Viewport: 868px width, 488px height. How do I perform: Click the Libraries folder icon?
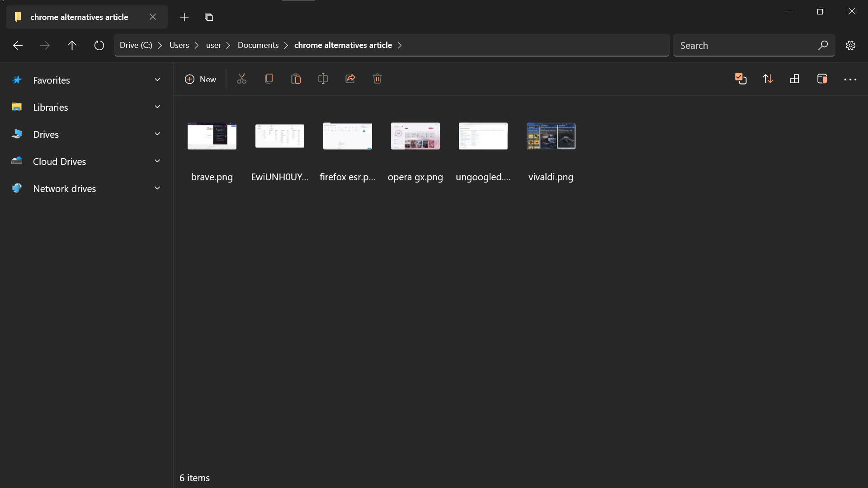(17, 107)
